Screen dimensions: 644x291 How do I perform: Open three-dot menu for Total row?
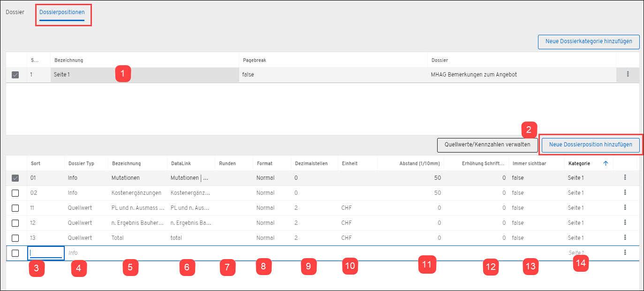click(x=625, y=237)
